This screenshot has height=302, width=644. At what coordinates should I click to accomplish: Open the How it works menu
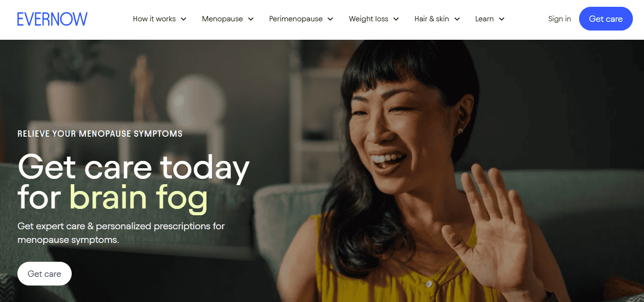[154, 19]
